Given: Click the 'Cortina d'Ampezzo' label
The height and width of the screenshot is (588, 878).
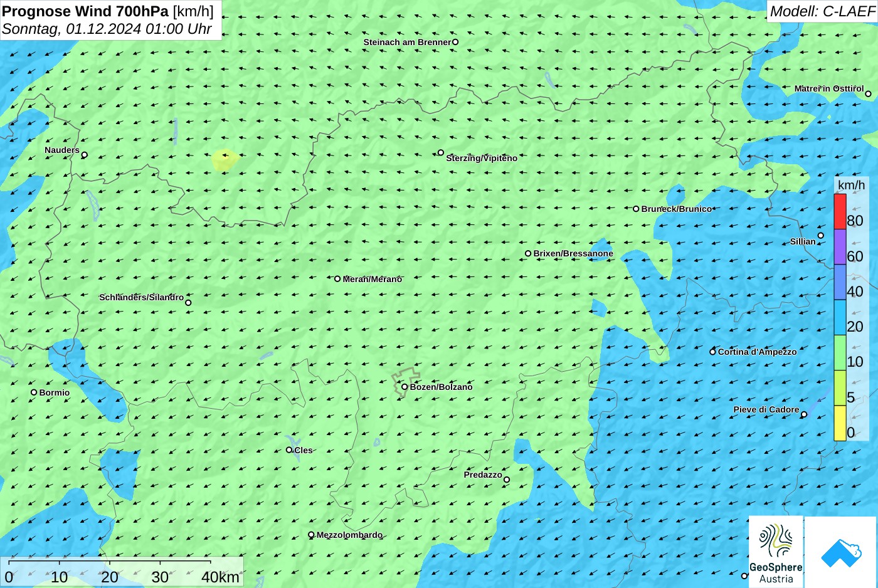Looking at the screenshot, I should (x=757, y=352).
